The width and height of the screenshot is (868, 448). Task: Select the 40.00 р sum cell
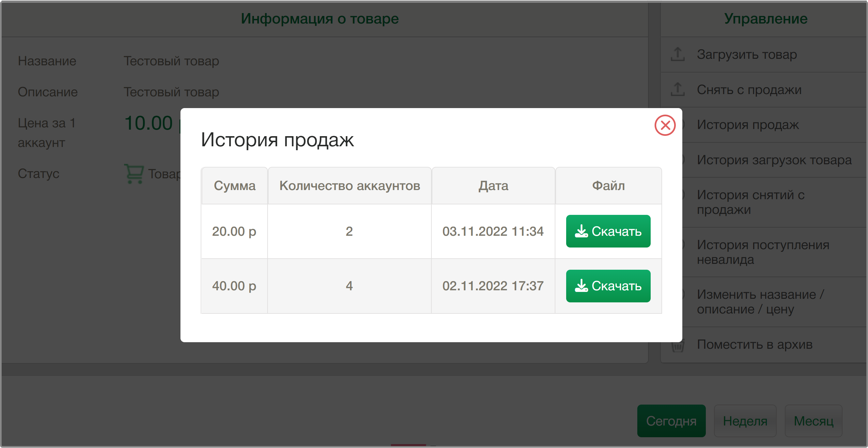[234, 286]
